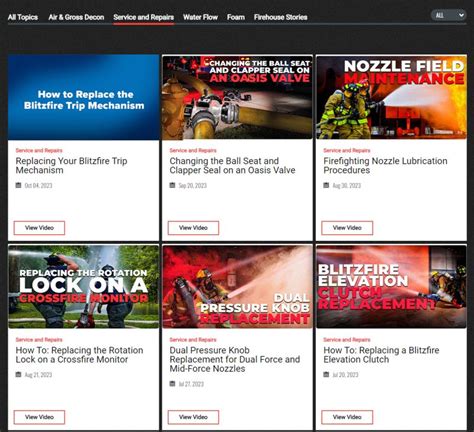Click calendar icon beside Oct 04, 2023
Screen dimensions: 474x432
coord(18,185)
